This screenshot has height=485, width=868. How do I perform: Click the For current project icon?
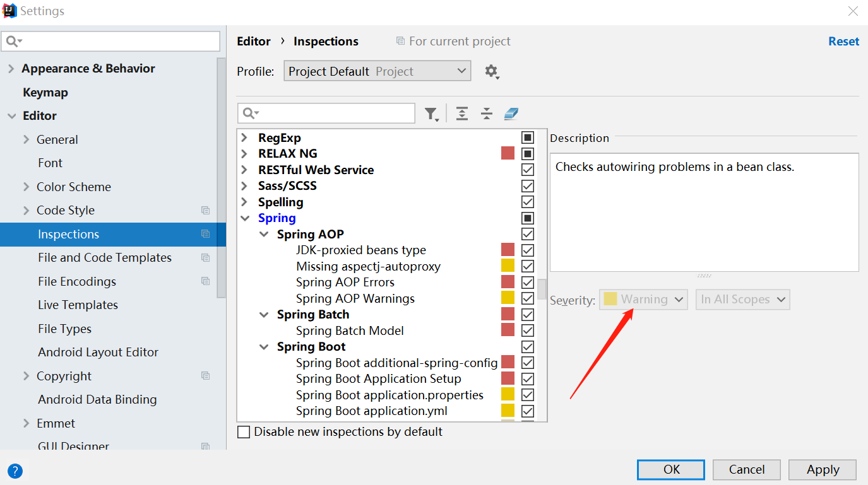pyautogui.click(x=400, y=41)
